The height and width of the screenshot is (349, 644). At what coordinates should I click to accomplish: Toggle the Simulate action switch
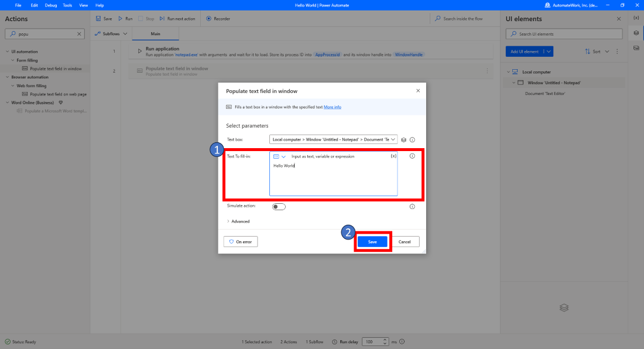[279, 207]
